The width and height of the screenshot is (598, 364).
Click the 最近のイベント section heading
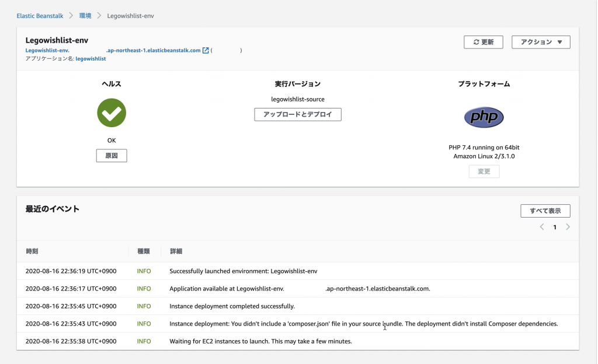(x=52, y=209)
